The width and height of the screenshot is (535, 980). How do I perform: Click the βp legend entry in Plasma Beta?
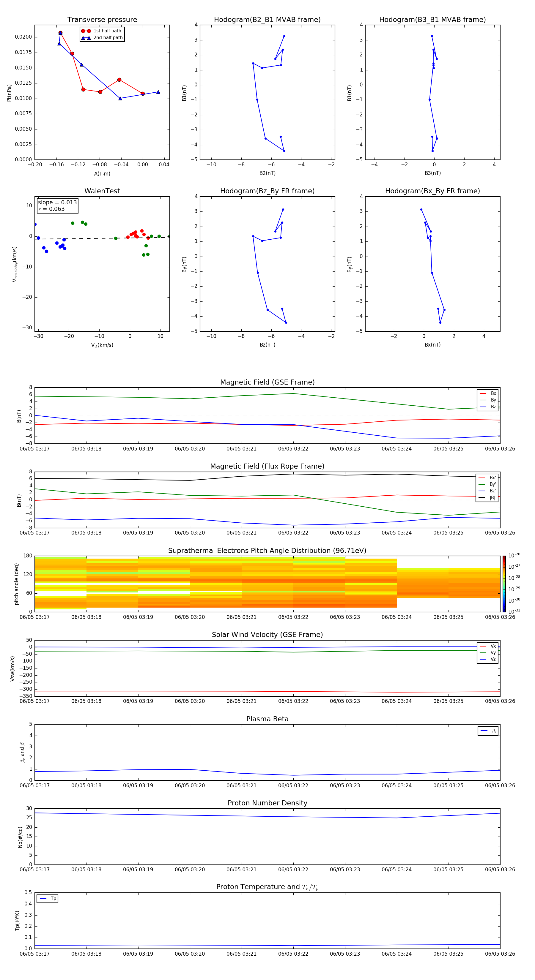[x=488, y=731]
